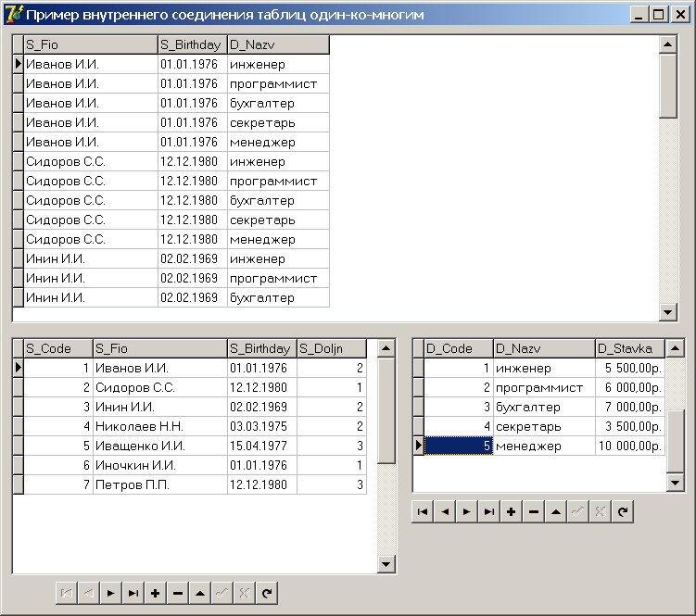Select cell Иващенко И.И.
The image size is (696, 616).
[x=159, y=446]
